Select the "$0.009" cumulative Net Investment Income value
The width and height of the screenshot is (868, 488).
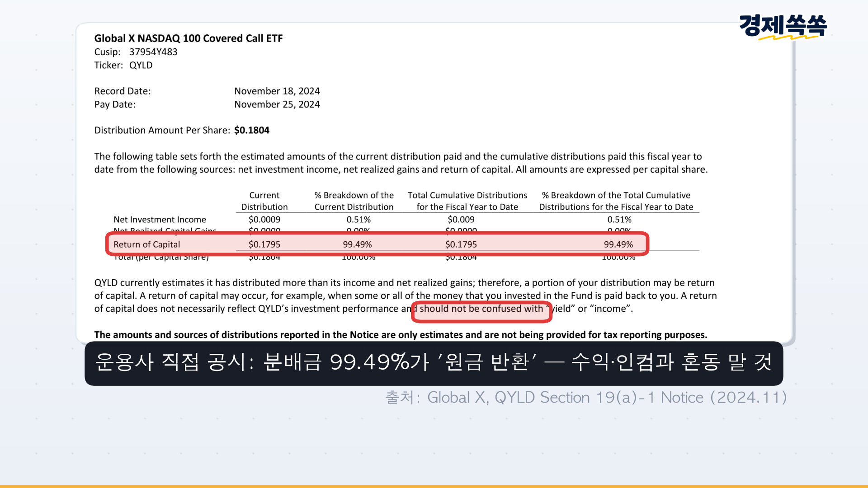click(x=461, y=220)
